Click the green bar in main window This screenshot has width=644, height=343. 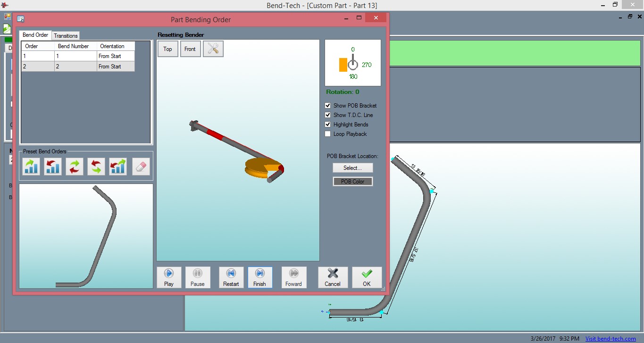[515, 53]
